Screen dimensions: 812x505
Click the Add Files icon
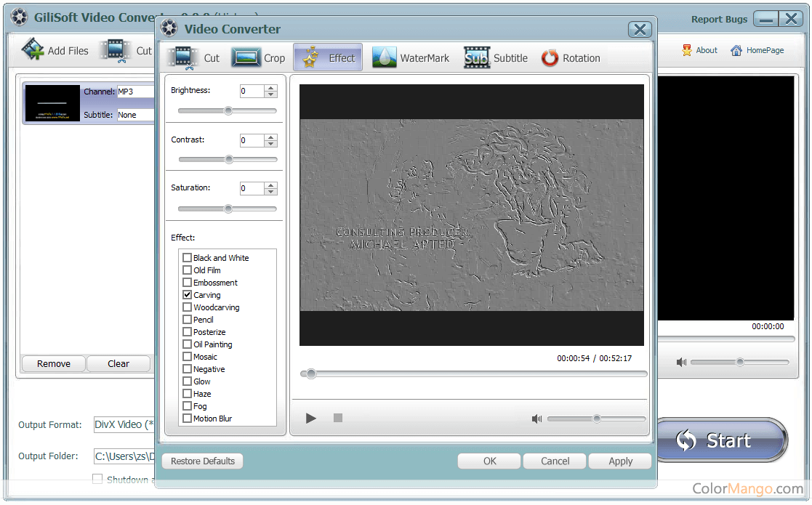33,50
